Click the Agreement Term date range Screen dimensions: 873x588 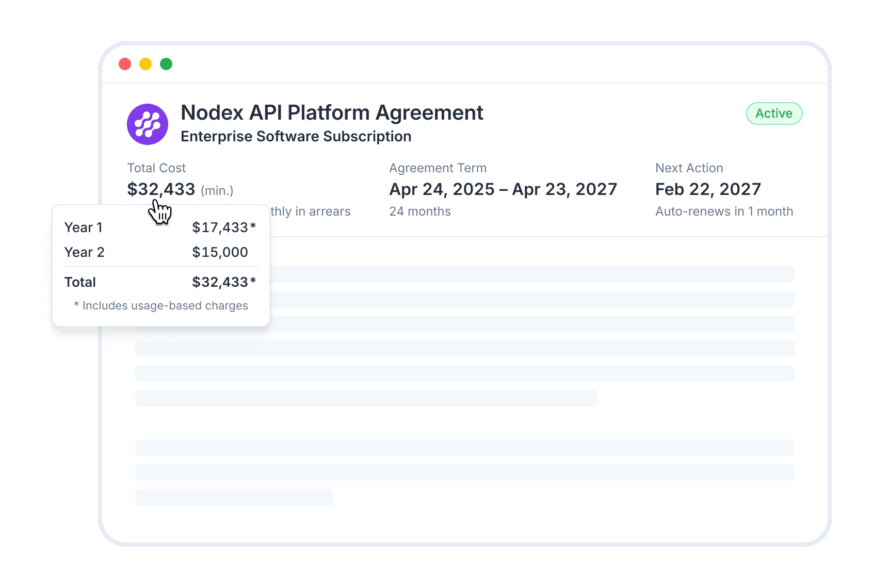pyautogui.click(x=503, y=189)
